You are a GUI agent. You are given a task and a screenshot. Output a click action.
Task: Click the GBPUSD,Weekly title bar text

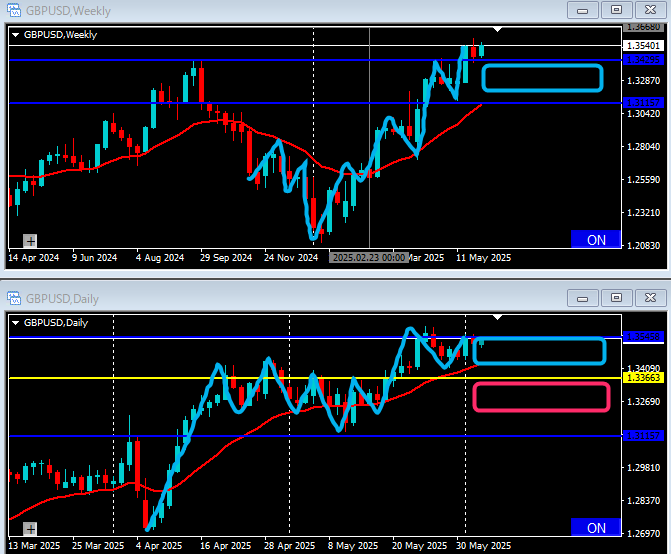click(68, 11)
